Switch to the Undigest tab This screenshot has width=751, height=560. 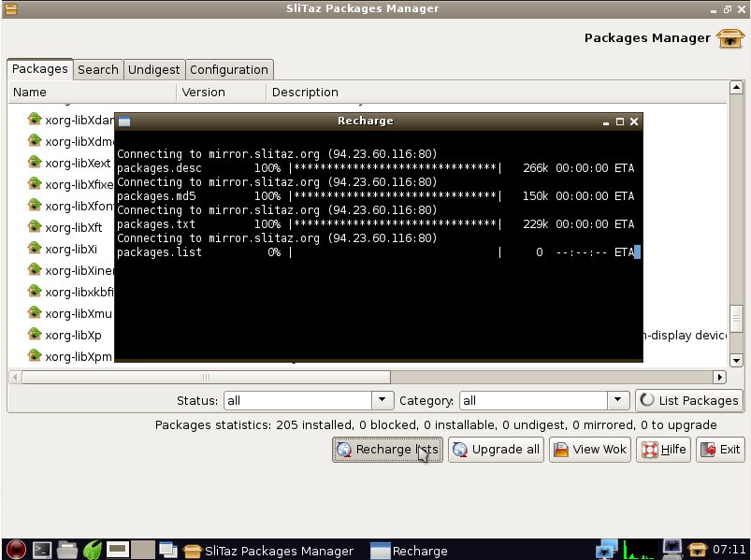click(x=153, y=70)
